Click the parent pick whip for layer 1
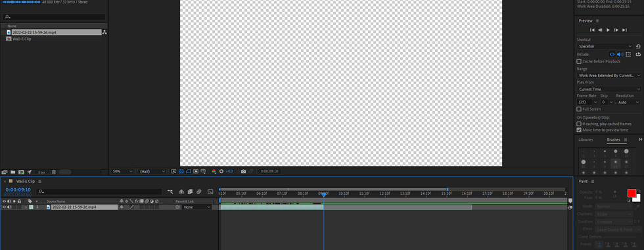 click(177, 207)
